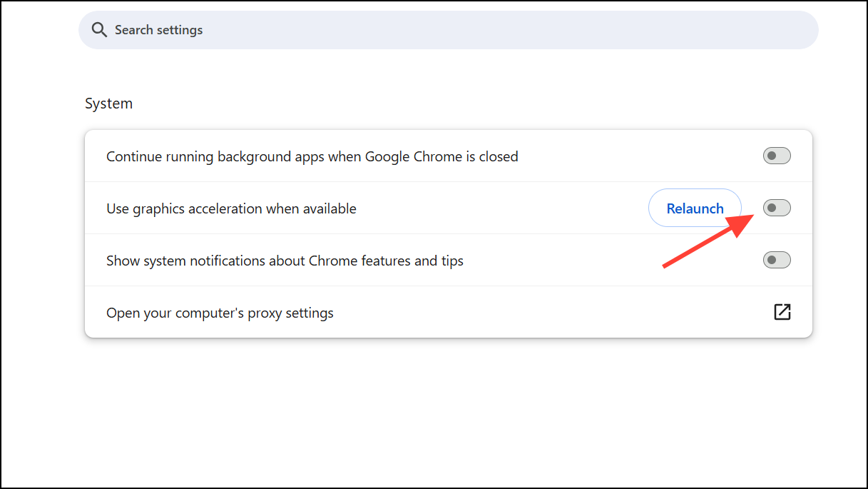Image resolution: width=868 pixels, height=489 pixels.
Task: Select the search icon in the settings bar
Action: tap(100, 30)
